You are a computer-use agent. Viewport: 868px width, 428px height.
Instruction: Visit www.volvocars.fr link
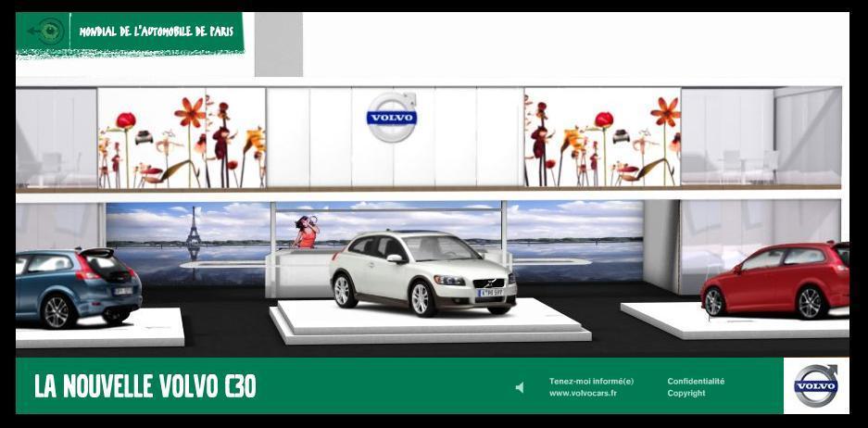[x=583, y=393]
